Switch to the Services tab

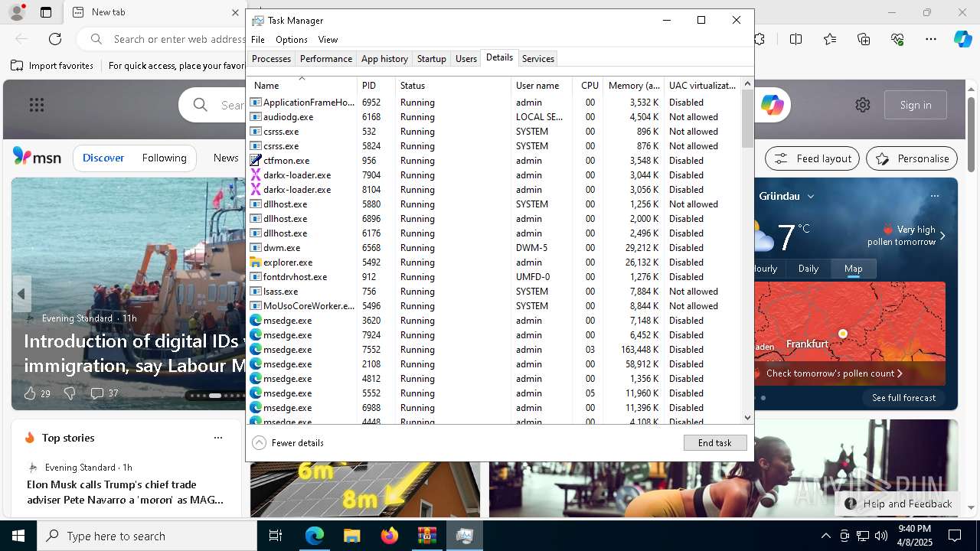[538, 59]
